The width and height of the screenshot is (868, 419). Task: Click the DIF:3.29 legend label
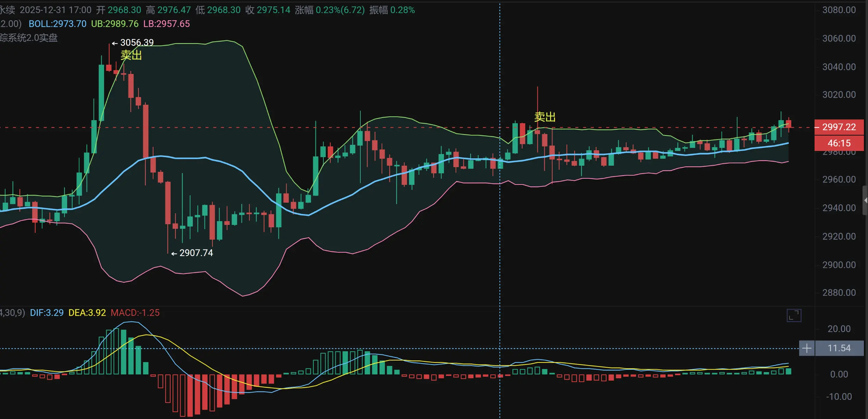pos(47,313)
